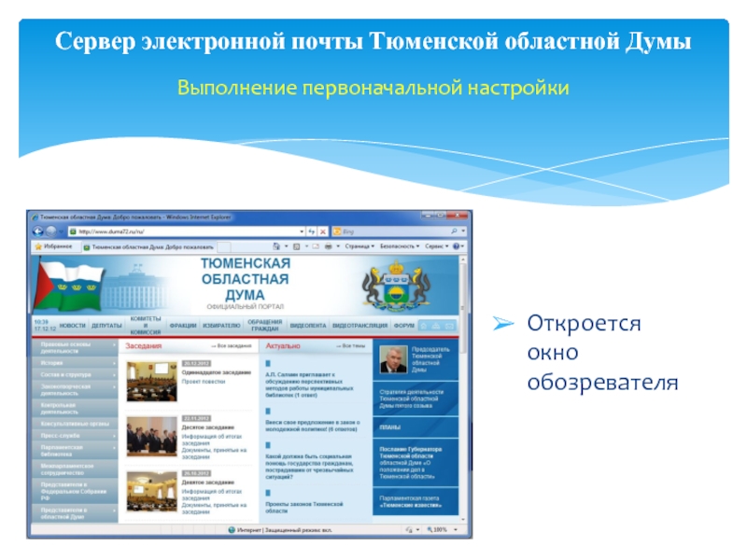Screen dimensions: 747x560
Task: Click the page vertical scrollbar
Action: point(462,389)
